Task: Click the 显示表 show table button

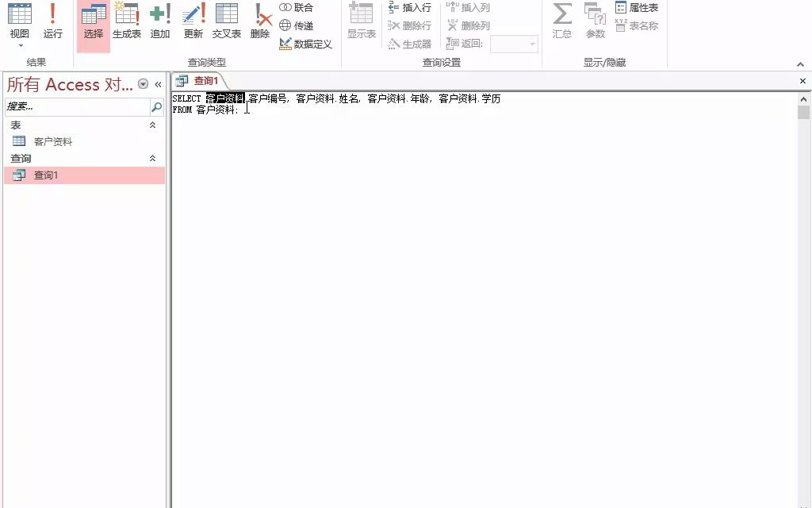Action: click(x=361, y=21)
